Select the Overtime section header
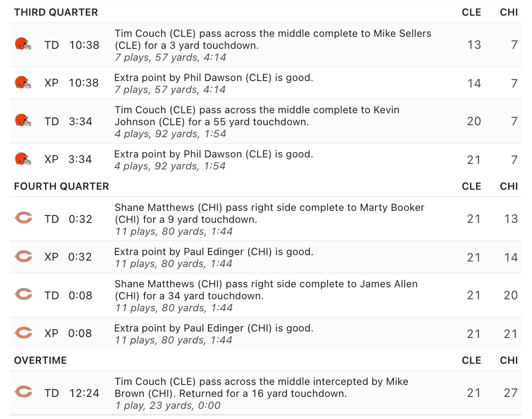 coord(40,360)
